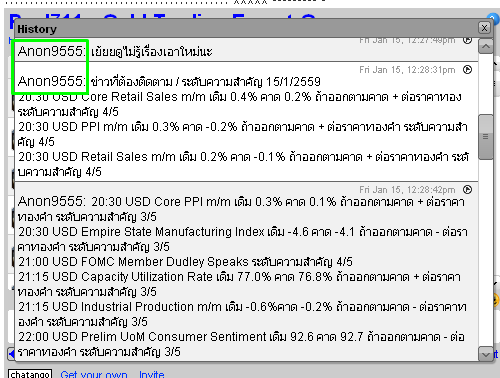Click the History title text
The height and width of the screenshot is (378, 500).
[37, 29]
